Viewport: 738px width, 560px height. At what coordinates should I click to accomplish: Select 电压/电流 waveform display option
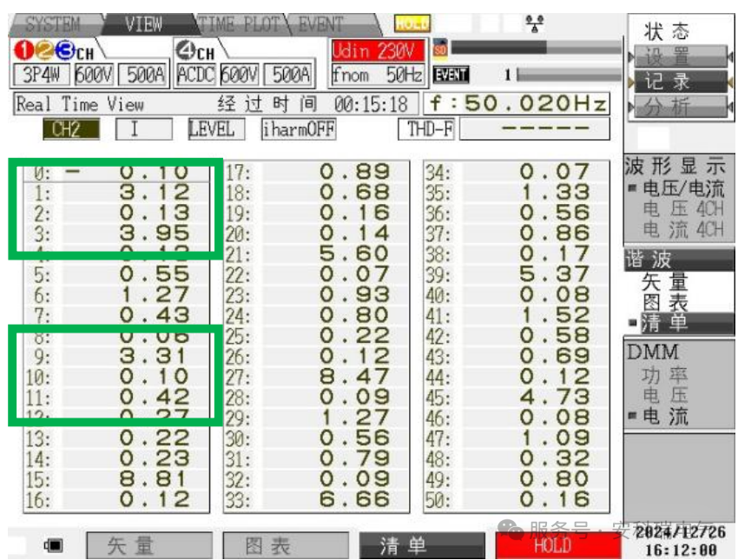point(683,188)
